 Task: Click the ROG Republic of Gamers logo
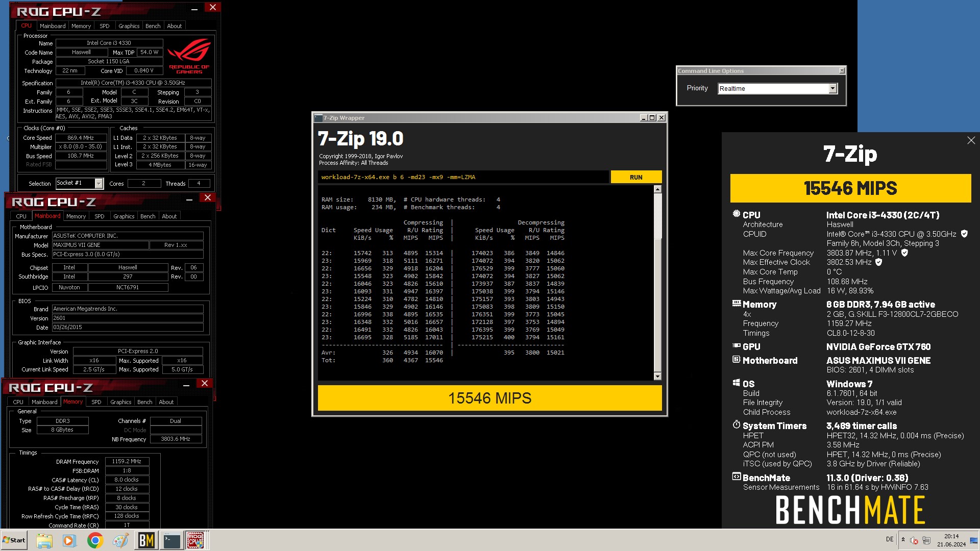tap(189, 55)
